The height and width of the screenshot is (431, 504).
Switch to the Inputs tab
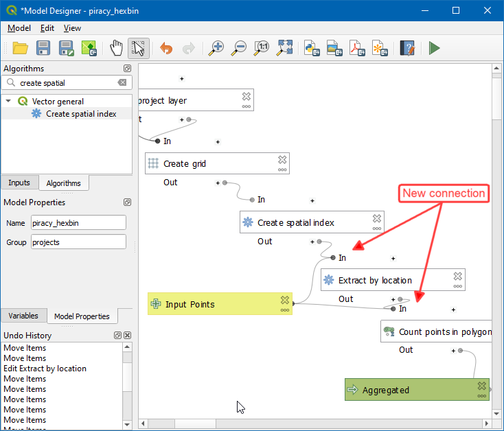tap(19, 183)
